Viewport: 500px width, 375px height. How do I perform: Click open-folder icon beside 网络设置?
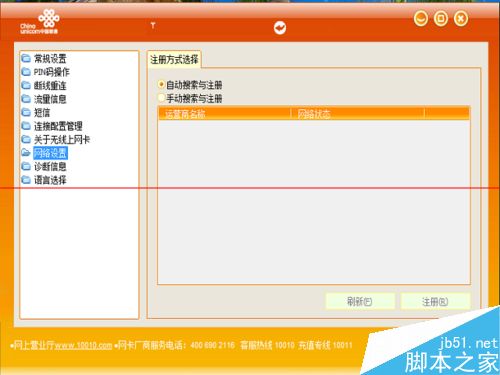click(26, 153)
